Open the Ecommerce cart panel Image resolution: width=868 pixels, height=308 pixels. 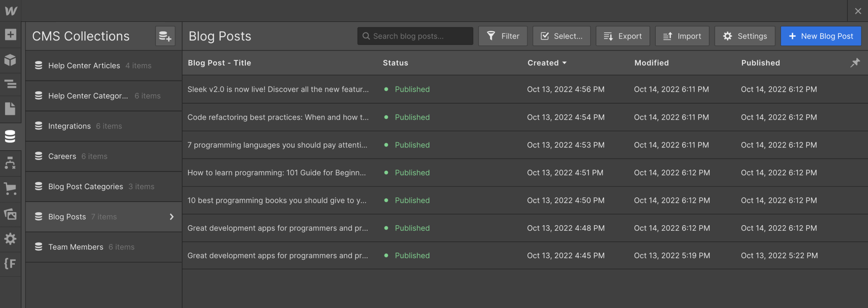coord(10,188)
